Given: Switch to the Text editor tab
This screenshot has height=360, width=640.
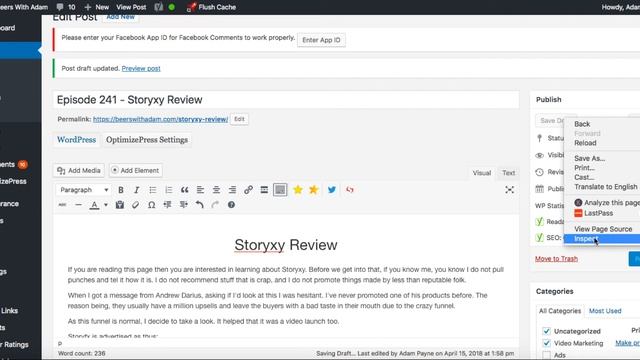Looking at the screenshot, I should tap(509, 173).
